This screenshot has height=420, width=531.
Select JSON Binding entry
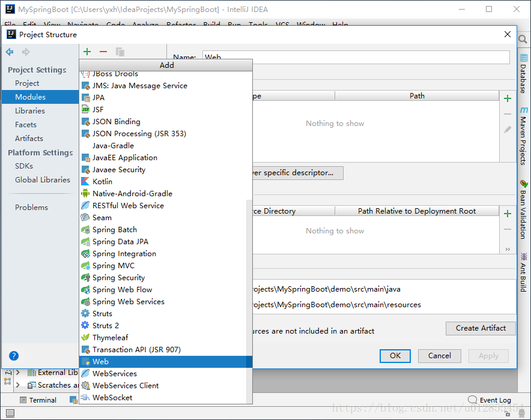coord(166,122)
